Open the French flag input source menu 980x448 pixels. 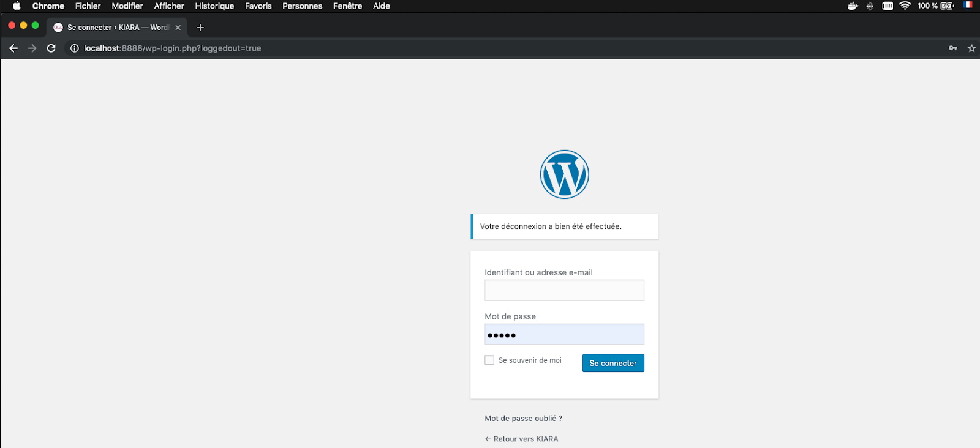point(968,6)
